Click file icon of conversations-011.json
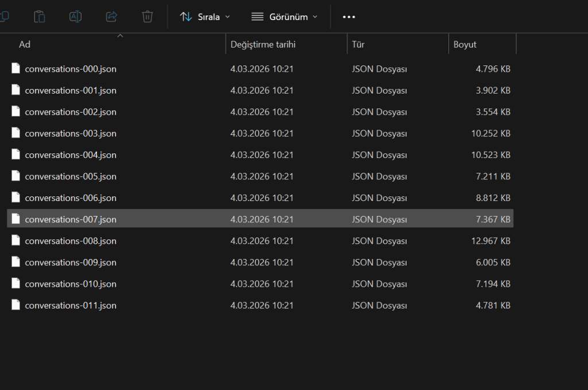The width and height of the screenshot is (588, 390). [16, 305]
